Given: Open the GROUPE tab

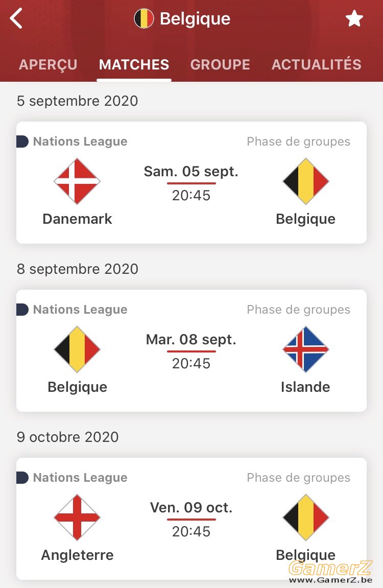Looking at the screenshot, I should (x=221, y=64).
